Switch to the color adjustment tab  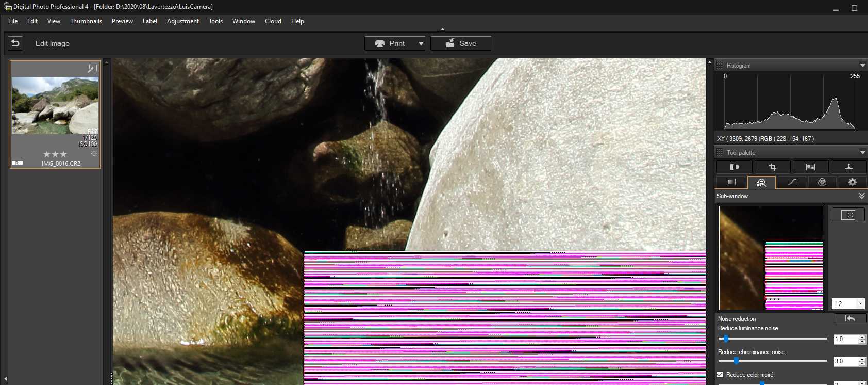[x=822, y=182]
